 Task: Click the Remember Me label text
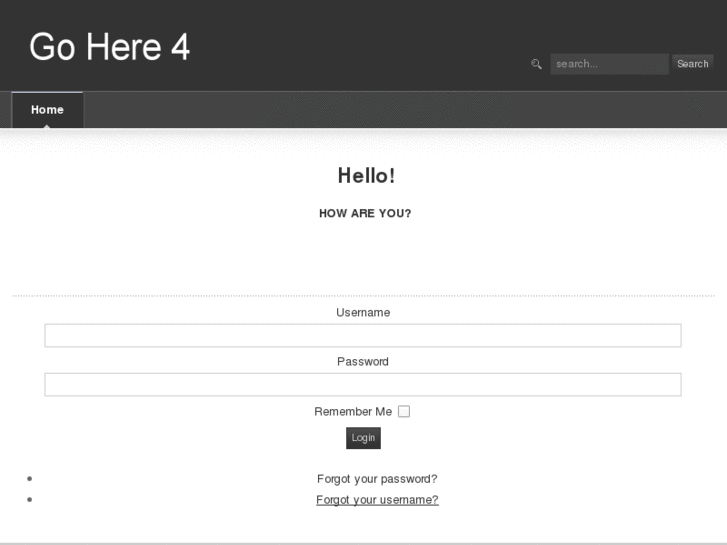coord(353,411)
